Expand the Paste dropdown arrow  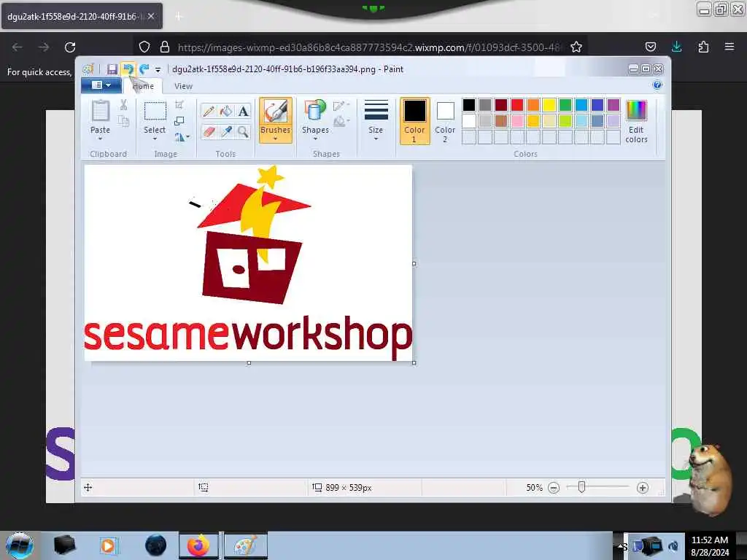[100, 139]
